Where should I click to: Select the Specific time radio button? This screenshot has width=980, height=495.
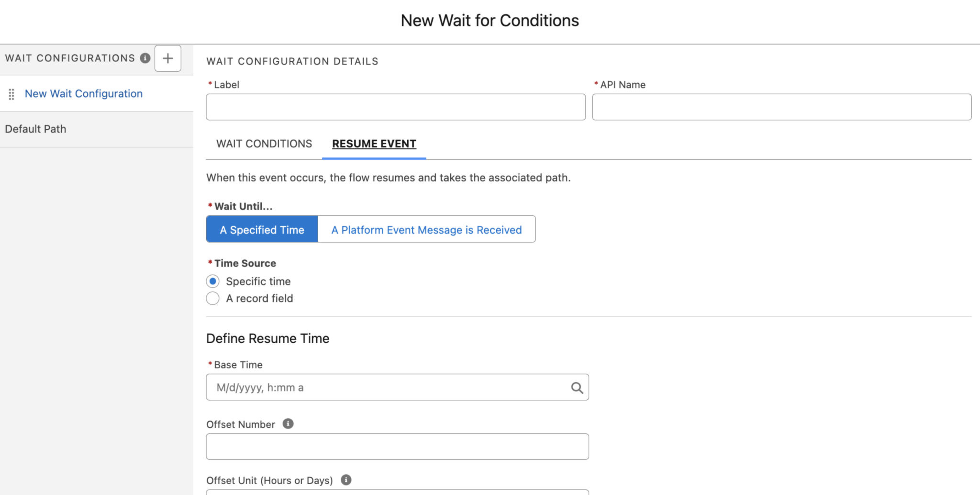(212, 281)
